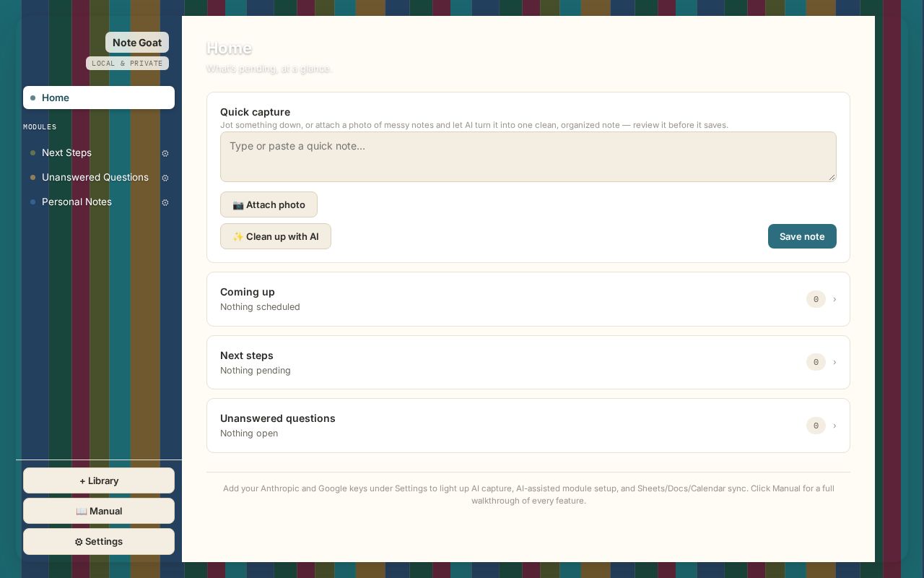Click the Coming up count badge
Viewport: 924px width, 578px height.
click(816, 299)
